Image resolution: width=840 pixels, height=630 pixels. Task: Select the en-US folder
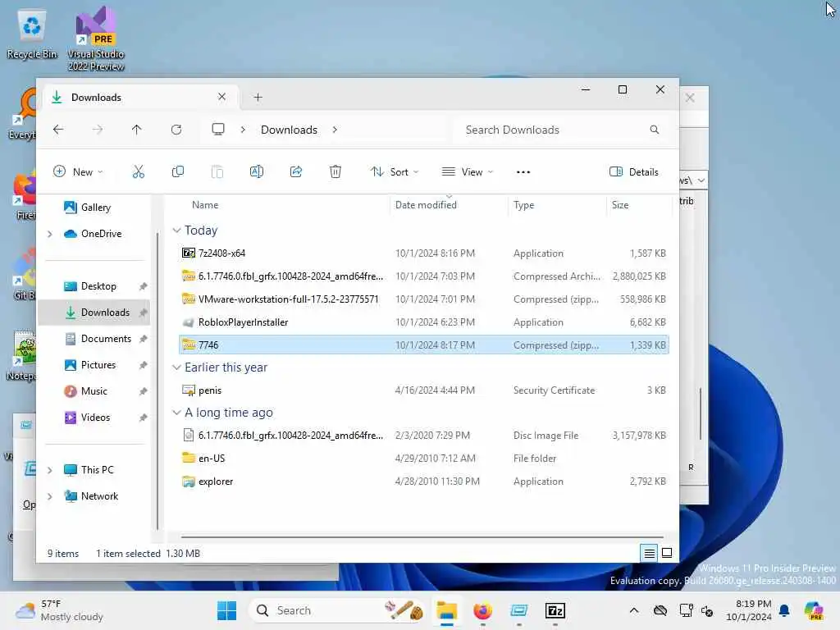click(424, 459)
